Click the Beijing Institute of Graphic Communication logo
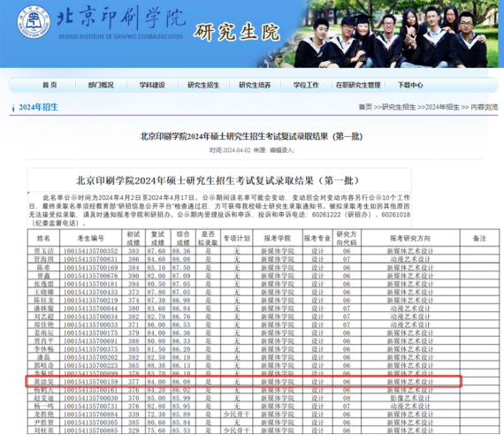Viewport: 504px width, 435px height. click(34, 22)
